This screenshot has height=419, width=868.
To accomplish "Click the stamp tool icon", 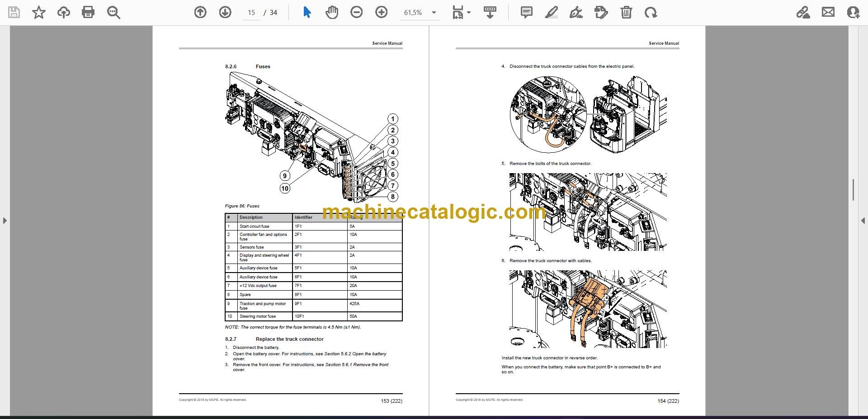I will (601, 12).
